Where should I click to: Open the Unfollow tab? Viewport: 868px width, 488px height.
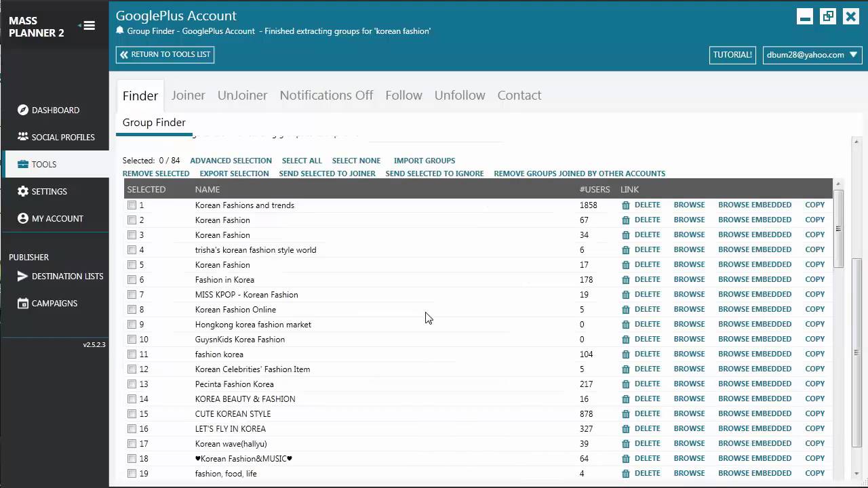tap(460, 96)
